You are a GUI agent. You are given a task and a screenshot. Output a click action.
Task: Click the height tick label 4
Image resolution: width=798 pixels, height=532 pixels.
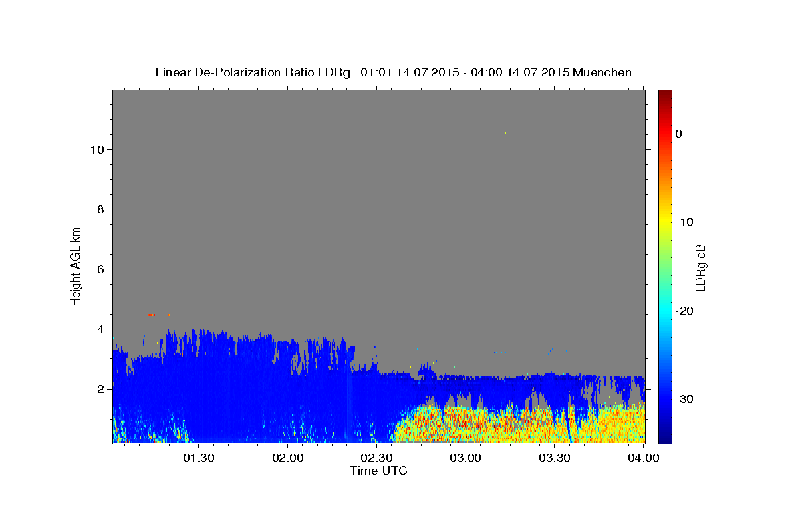point(100,329)
